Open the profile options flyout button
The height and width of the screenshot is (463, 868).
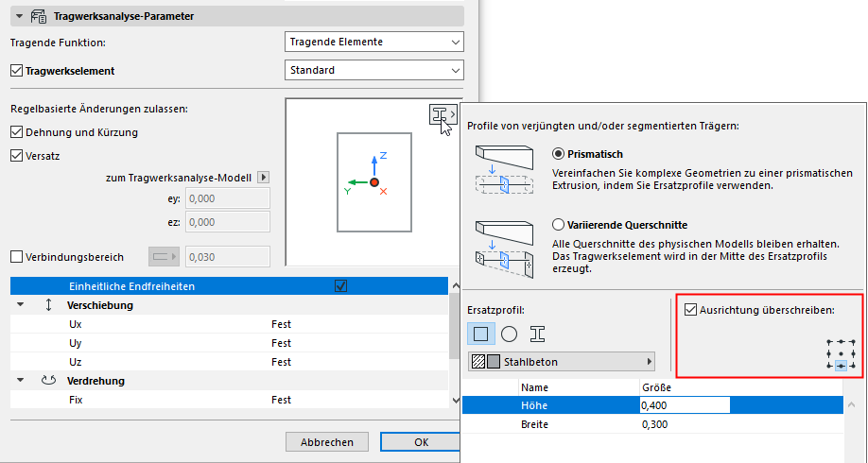pos(442,114)
